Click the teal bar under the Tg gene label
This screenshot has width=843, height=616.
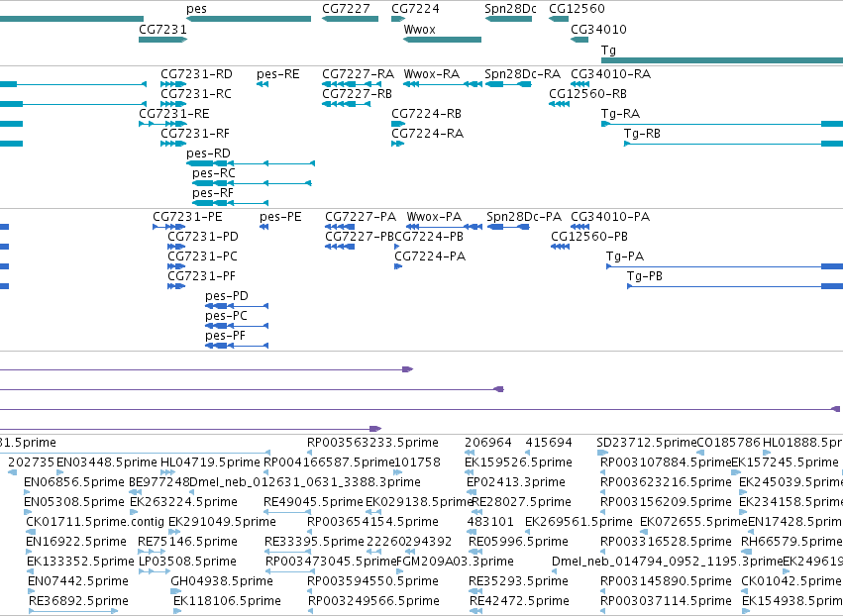pyautogui.click(x=722, y=60)
